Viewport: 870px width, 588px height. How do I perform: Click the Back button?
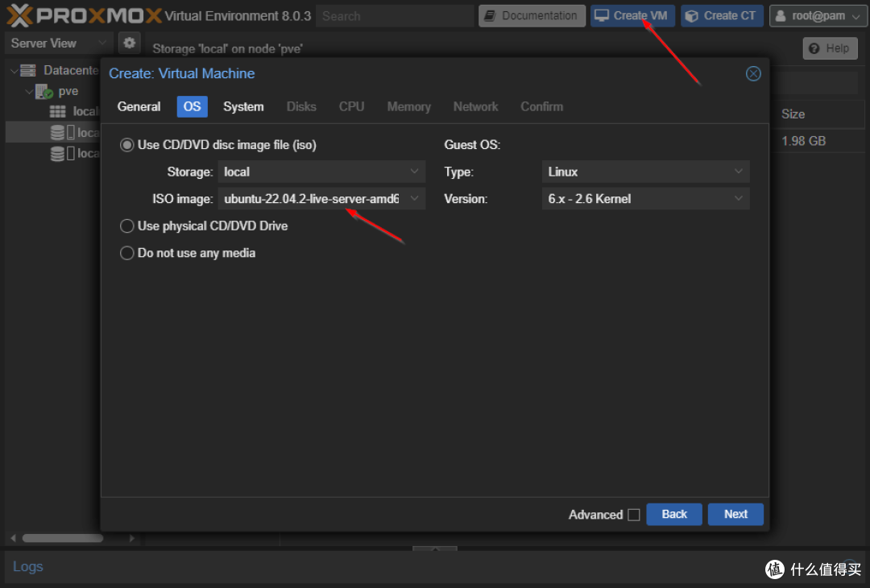coord(674,514)
